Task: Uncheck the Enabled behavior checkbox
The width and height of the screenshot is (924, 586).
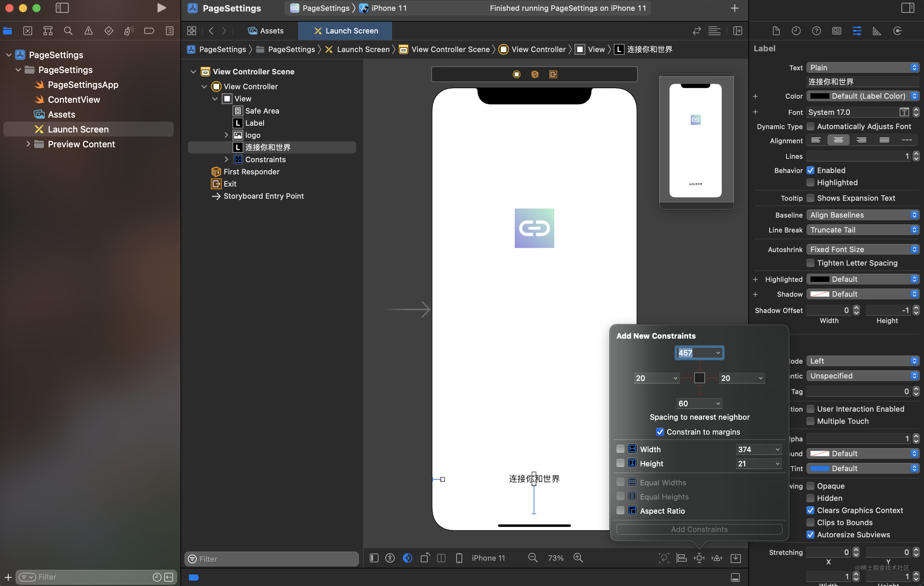Action: point(810,170)
